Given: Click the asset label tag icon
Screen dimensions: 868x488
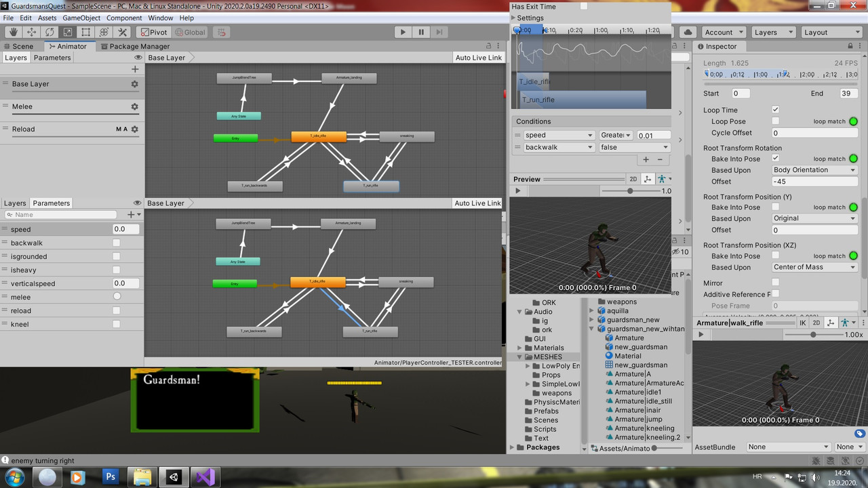Looking at the screenshot, I should click(859, 434).
